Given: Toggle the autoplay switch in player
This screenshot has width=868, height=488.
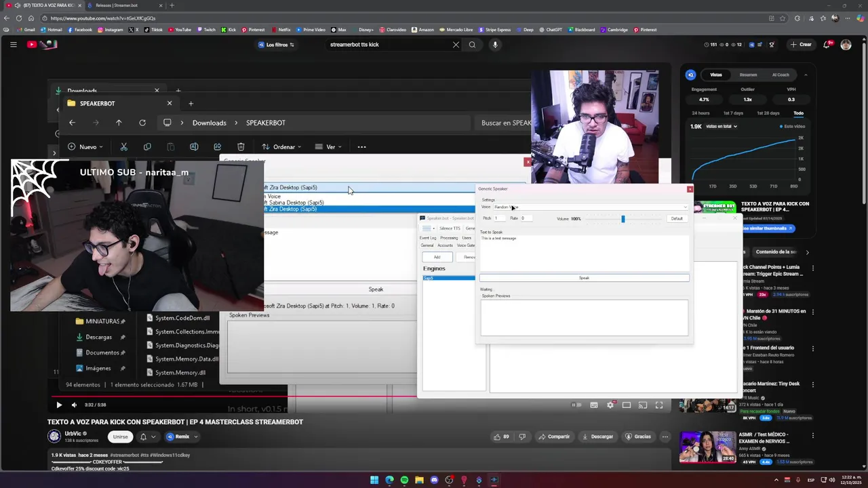Looking at the screenshot, I should tap(576, 405).
